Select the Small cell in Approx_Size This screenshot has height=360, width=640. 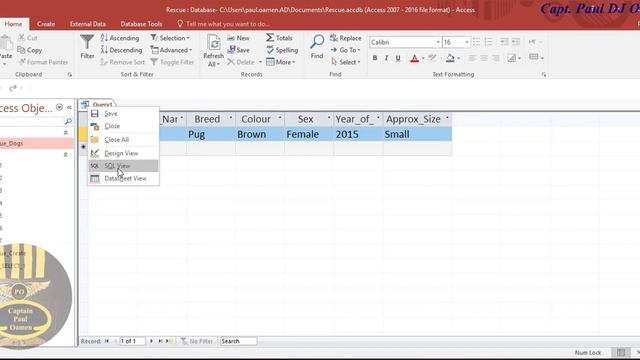(x=417, y=134)
